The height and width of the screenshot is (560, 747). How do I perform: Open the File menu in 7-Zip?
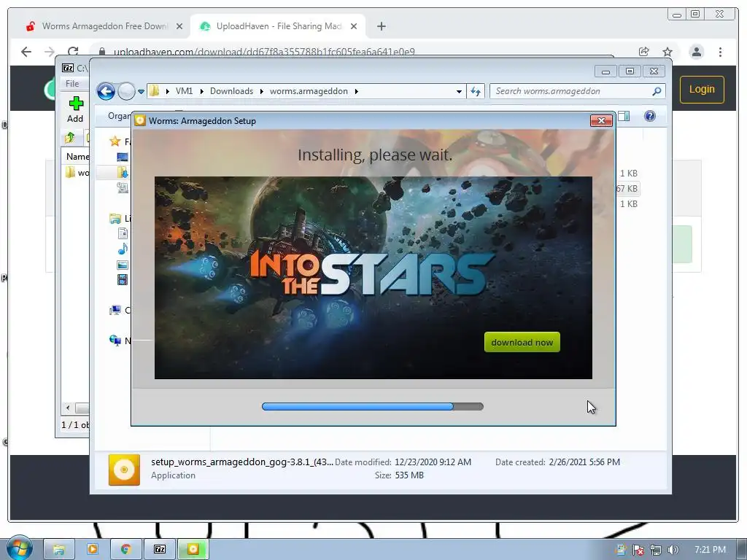(x=72, y=83)
